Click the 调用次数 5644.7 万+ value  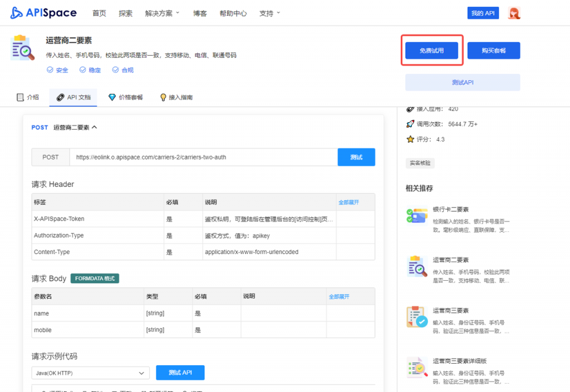(x=463, y=124)
